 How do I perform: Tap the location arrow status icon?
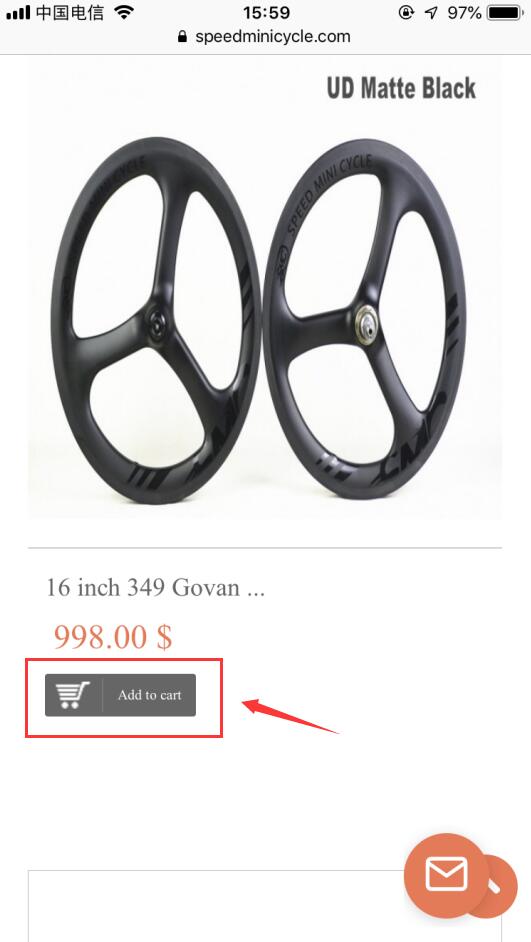coord(431,13)
